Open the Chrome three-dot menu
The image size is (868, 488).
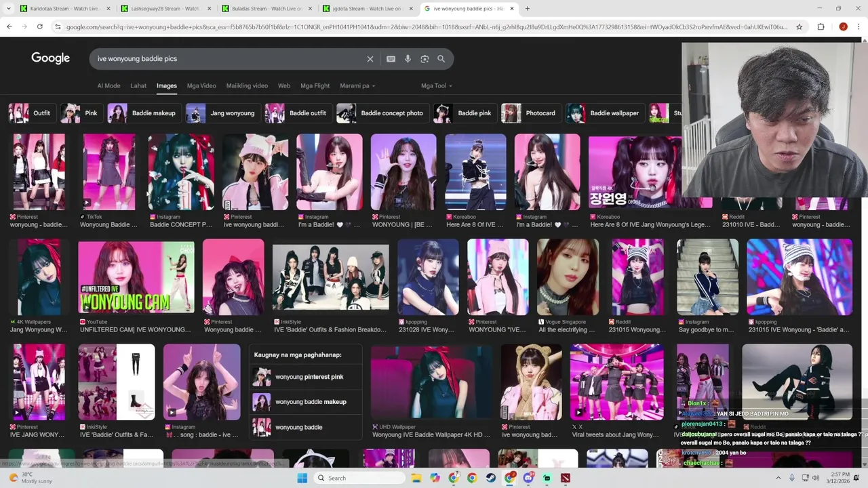pyautogui.click(x=859, y=26)
